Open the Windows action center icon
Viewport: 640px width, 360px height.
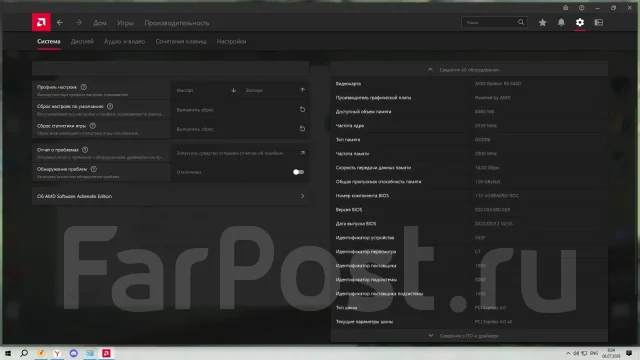coord(629,353)
